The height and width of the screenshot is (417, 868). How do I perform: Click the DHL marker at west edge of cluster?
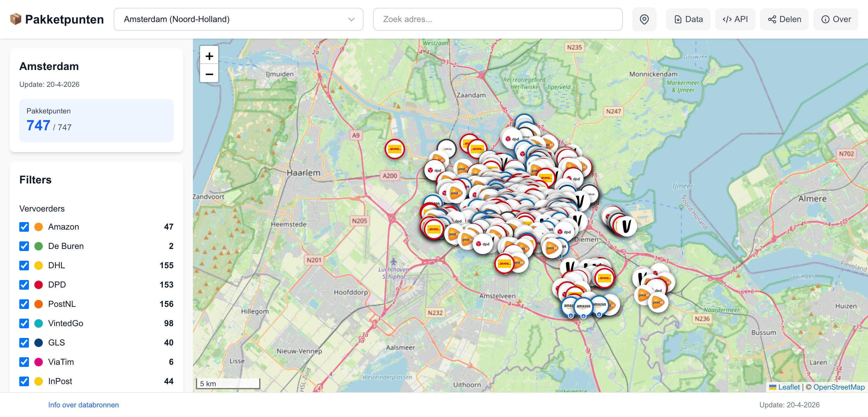(x=434, y=229)
